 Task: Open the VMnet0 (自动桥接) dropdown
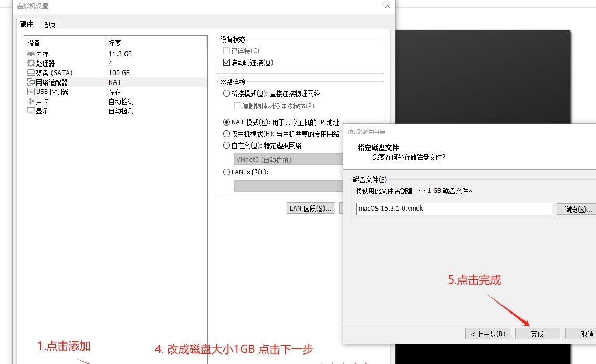point(288,159)
